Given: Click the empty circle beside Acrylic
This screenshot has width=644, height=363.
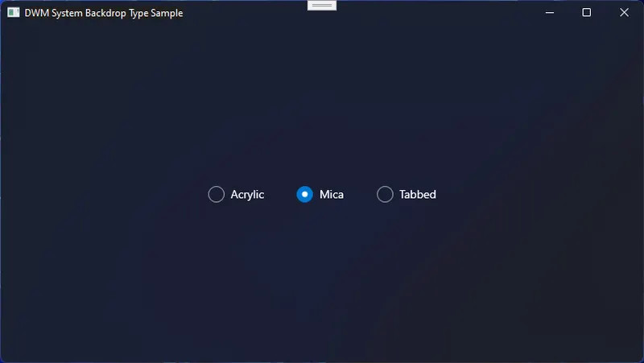Looking at the screenshot, I should (216, 194).
